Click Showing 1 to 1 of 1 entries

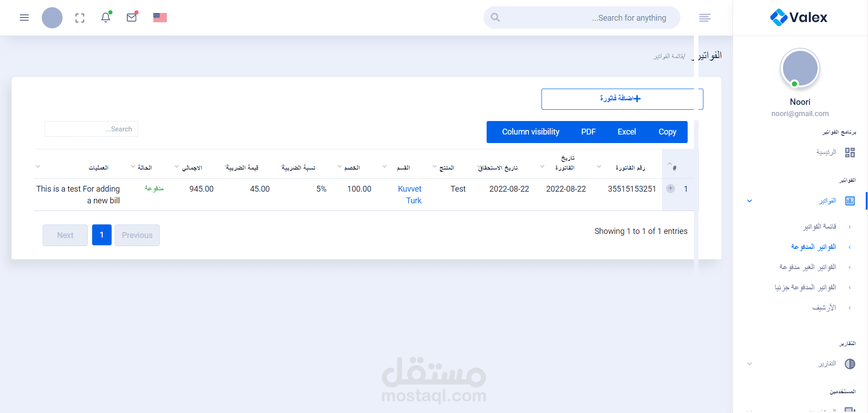(x=641, y=231)
